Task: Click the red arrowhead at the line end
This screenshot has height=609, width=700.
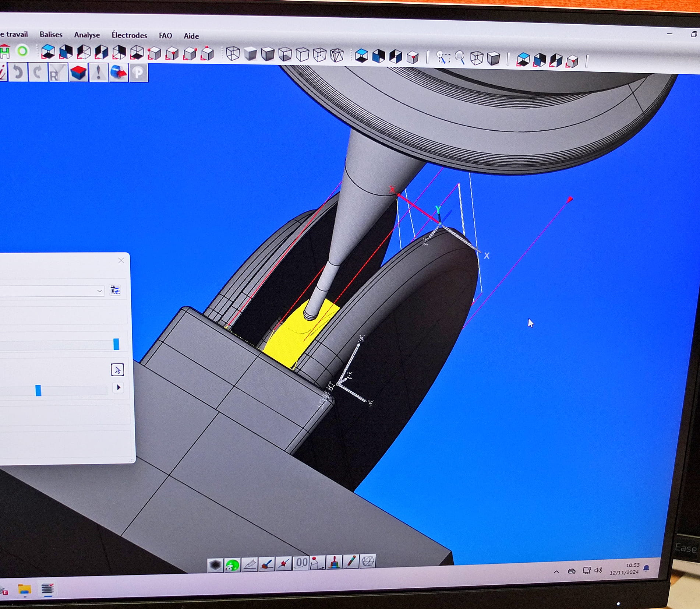Action: tap(569, 200)
